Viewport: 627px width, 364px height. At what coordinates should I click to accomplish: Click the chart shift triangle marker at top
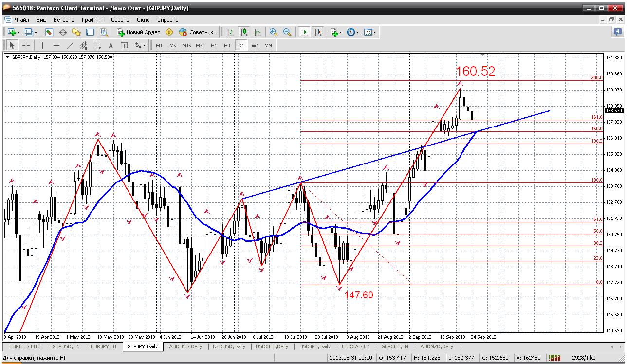pyautogui.click(x=482, y=55)
